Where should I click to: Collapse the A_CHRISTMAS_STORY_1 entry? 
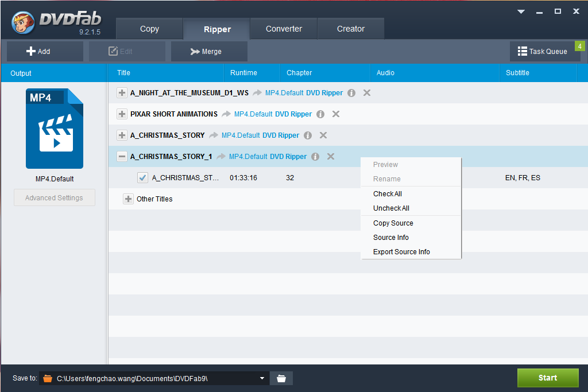click(x=122, y=157)
